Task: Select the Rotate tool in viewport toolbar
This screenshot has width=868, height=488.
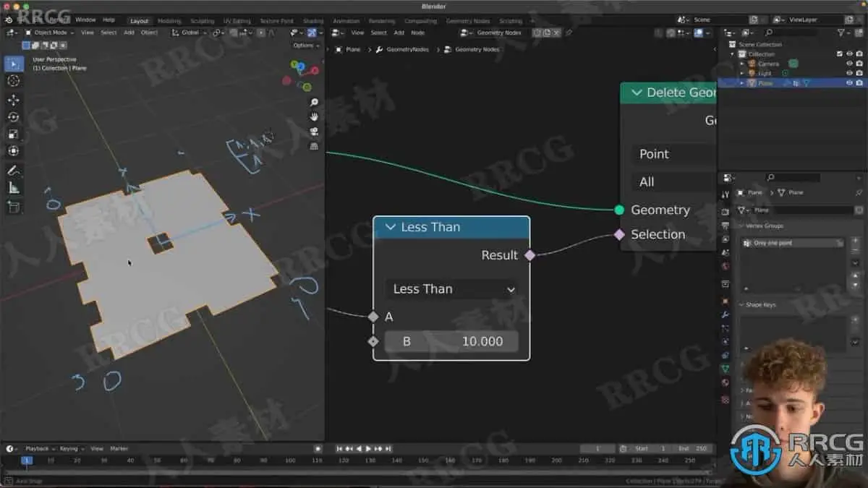Action: 14,117
